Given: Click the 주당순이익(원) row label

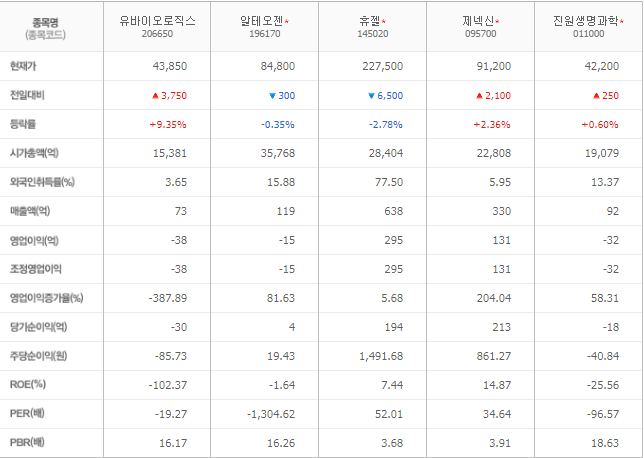Looking at the screenshot, I should coord(39,356).
